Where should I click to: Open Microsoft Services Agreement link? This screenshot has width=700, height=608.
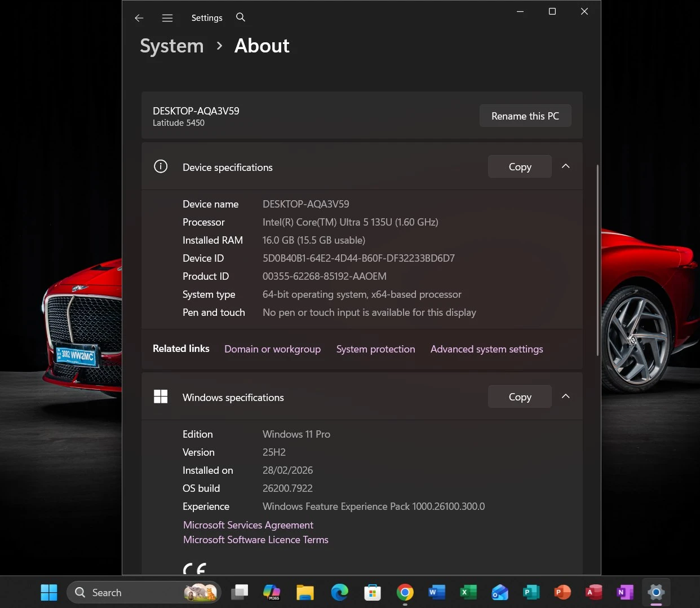point(248,525)
